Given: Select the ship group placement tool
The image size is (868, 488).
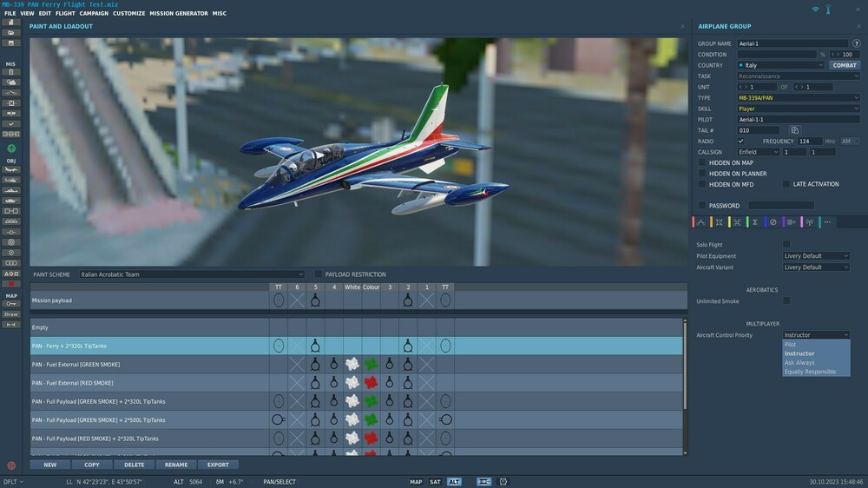Looking at the screenshot, I should (x=11, y=190).
